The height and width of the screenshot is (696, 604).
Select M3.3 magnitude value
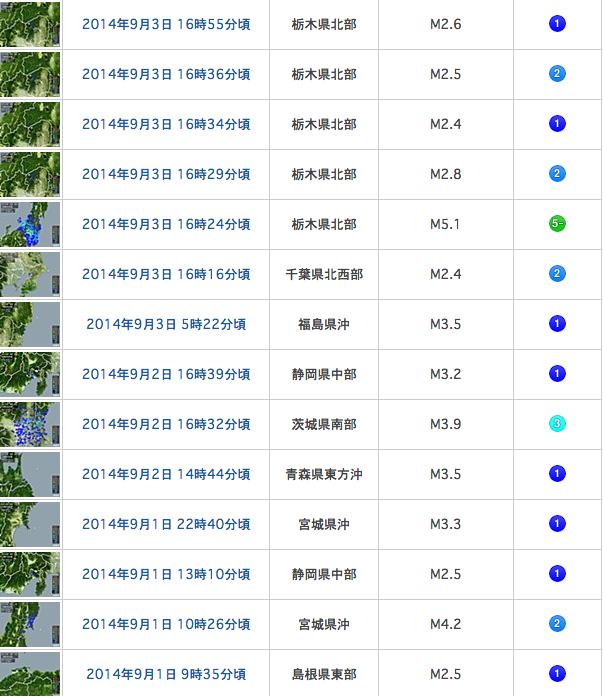[445, 524]
